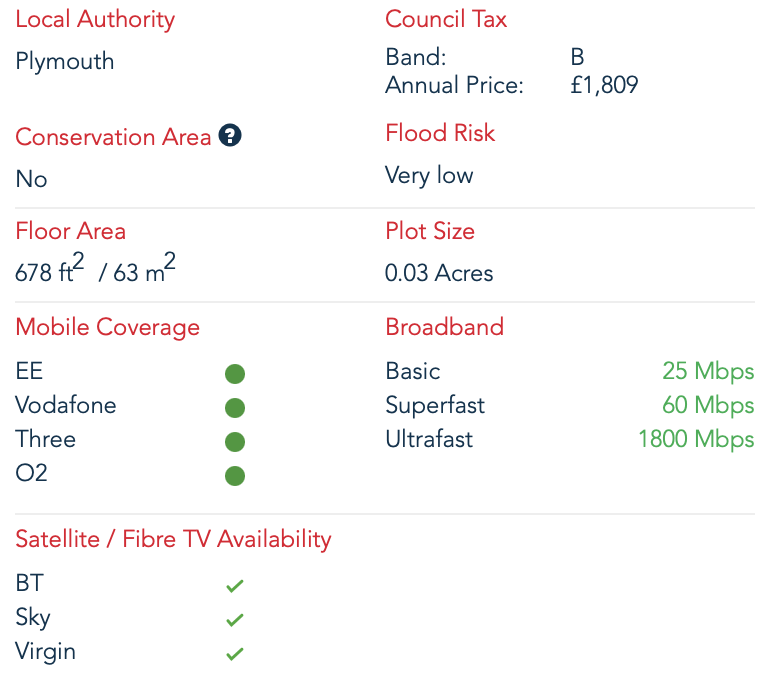Image resolution: width=766 pixels, height=679 pixels.
Task: Select the Local Authority heading
Action: click(95, 20)
